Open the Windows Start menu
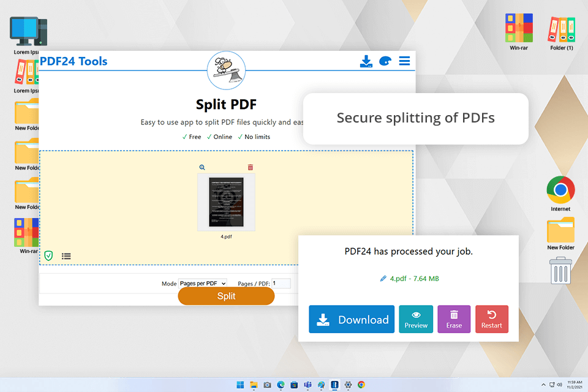588x392 pixels. pyautogui.click(x=240, y=385)
